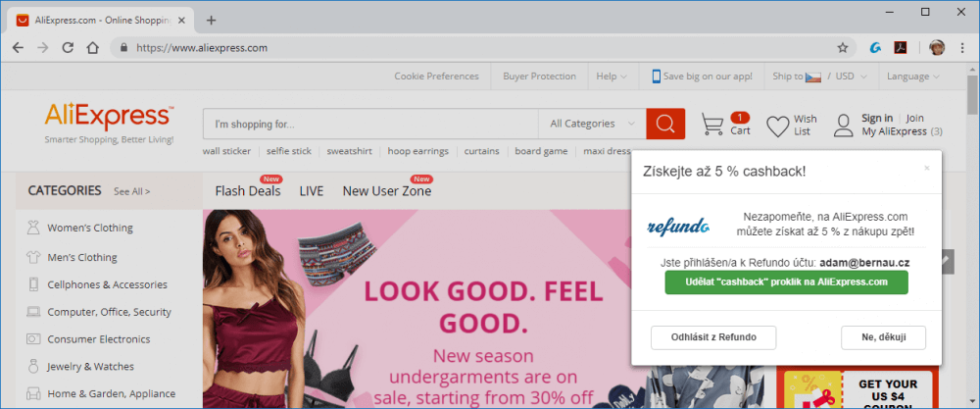The width and height of the screenshot is (980, 409).
Task: Click the Women's Clothing category icon
Action: (x=33, y=228)
